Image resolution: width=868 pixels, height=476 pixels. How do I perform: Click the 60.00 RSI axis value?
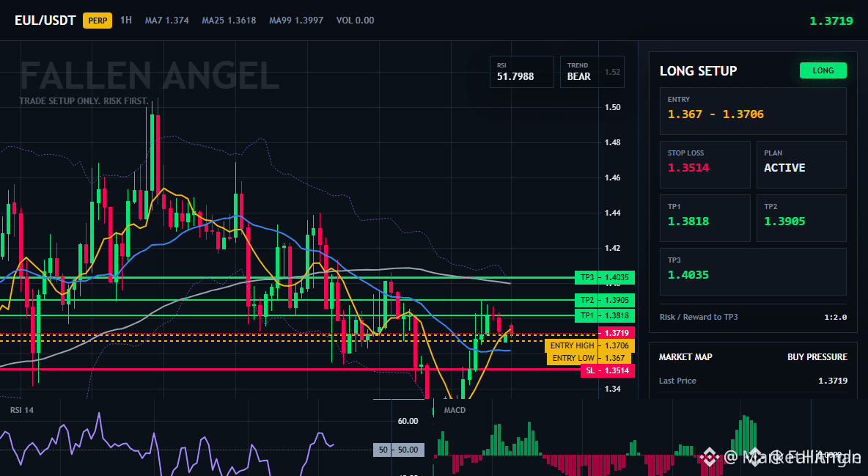(x=408, y=421)
